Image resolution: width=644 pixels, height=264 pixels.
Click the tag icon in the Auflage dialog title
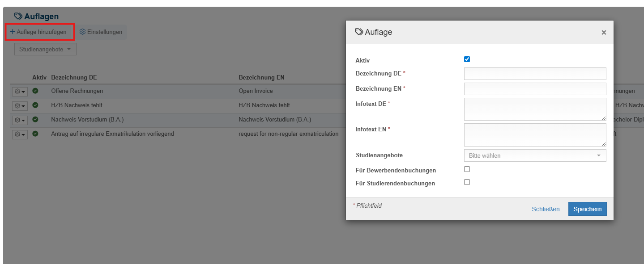(x=359, y=32)
